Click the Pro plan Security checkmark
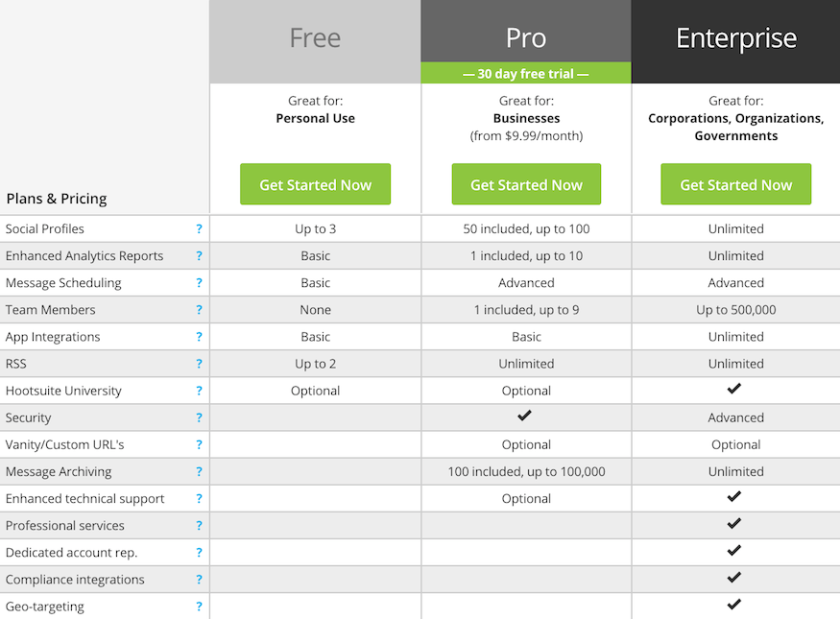The height and width of the screenshot is (619, 840). point(524,415)
